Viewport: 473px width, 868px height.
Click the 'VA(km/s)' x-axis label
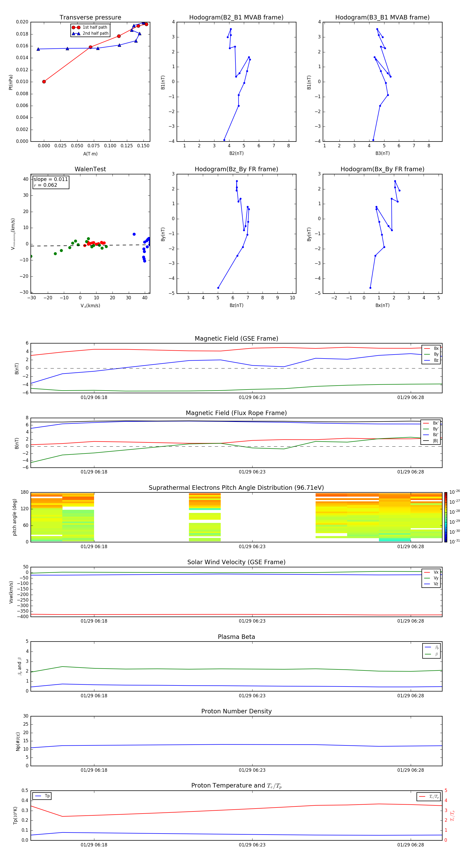tap(90, 306)
